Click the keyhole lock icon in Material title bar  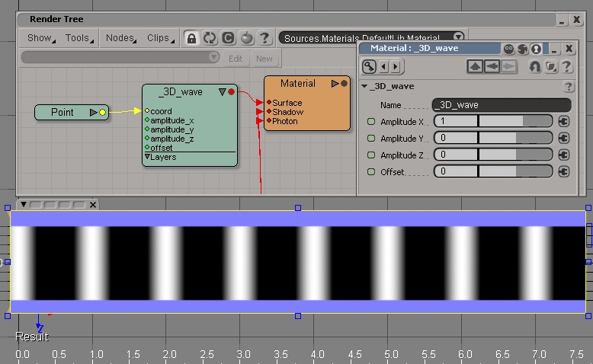pos(536,49)
